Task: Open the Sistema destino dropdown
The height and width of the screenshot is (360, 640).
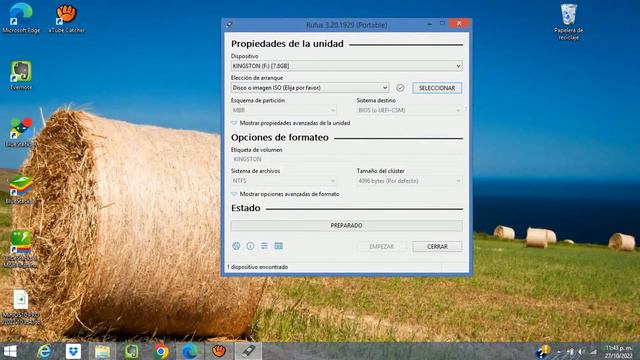Action: pyautogui.click(x=409, y=110)
